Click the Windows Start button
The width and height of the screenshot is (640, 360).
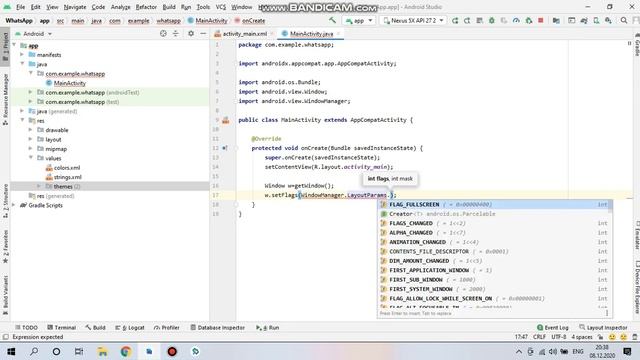(11, 351)
